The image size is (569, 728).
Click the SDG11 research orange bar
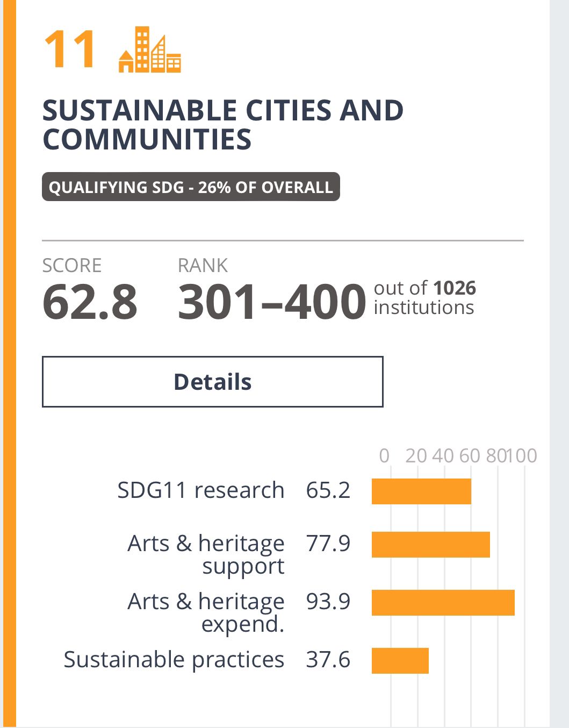(x=421, y=491)
